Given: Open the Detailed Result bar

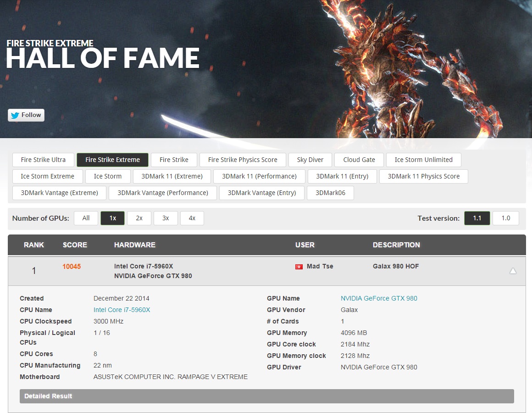Looking at the screenshot, I should coord(266,396).
